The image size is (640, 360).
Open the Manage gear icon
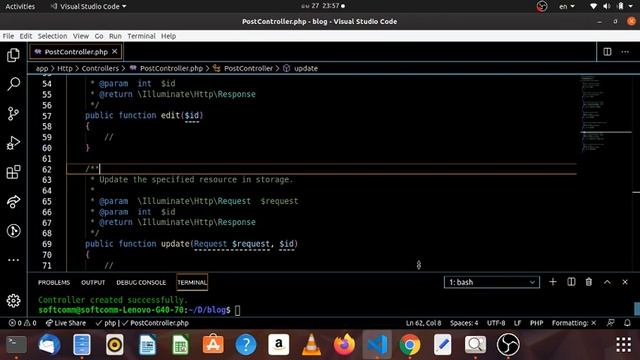(13, 301)
